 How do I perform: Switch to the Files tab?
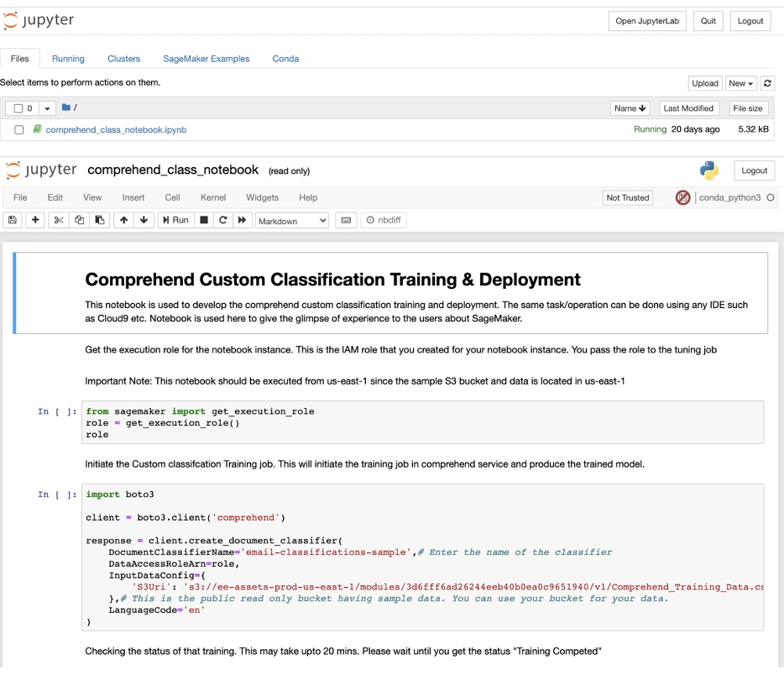pyautogui.click(x=19, y=59)
